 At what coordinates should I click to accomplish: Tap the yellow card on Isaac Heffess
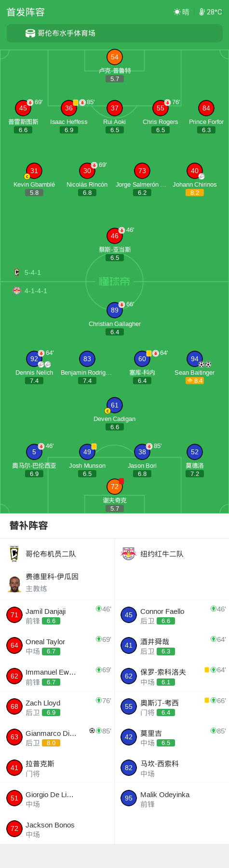[x=76, y=102]
